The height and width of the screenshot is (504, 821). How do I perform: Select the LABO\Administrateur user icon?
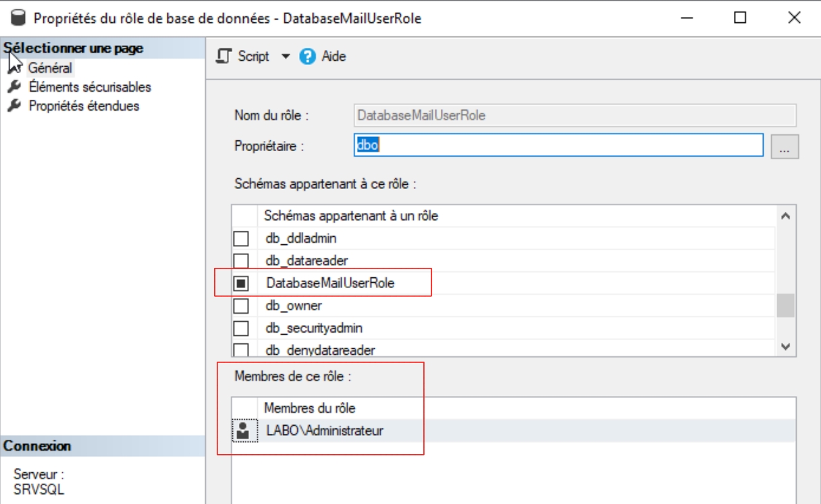244,430
